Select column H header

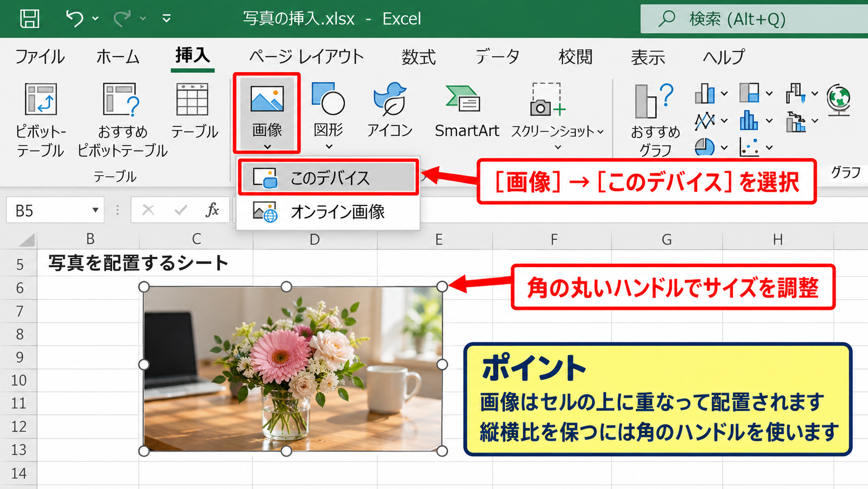(778, 239)
